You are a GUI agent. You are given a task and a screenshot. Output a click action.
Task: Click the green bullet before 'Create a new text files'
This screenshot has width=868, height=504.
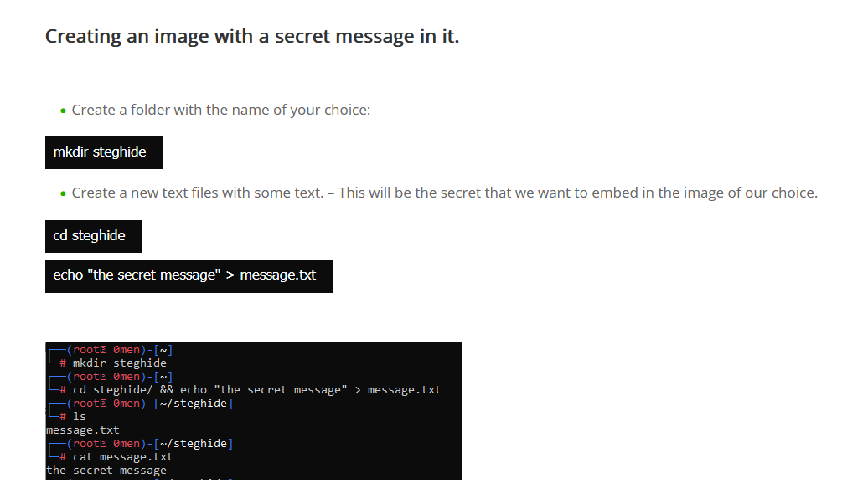point(63,194)
